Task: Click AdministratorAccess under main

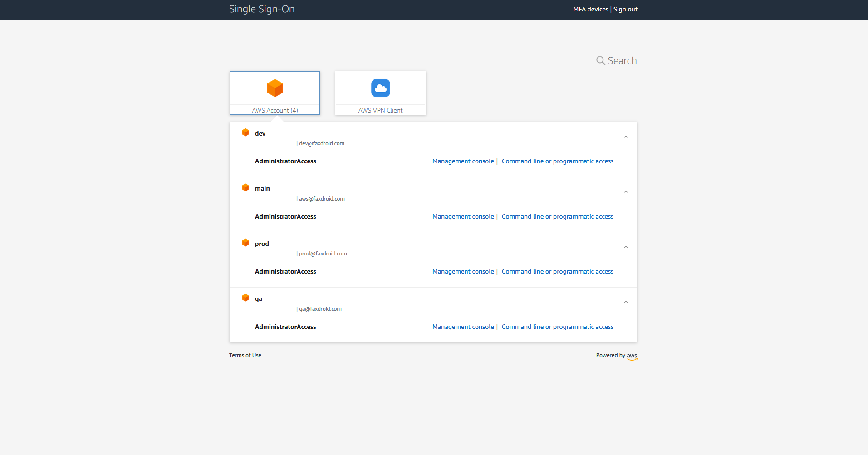Action: (x=285, y=216)
